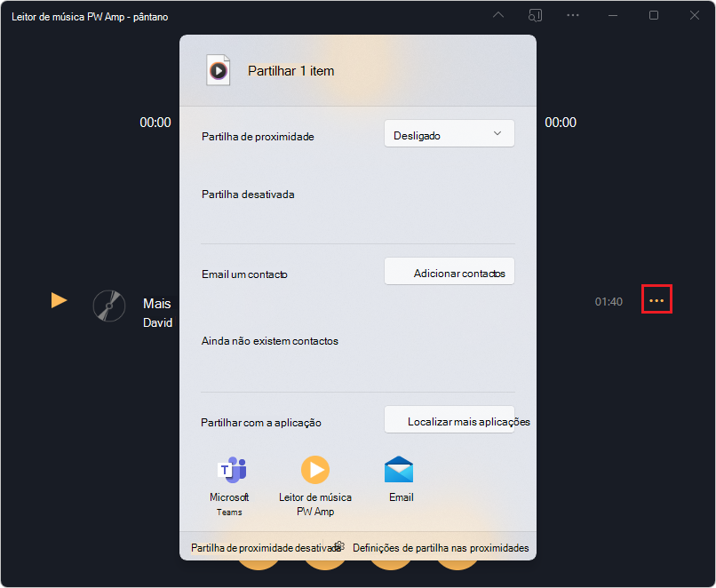Open the title bar ellipsis menu

pos(572,15)
